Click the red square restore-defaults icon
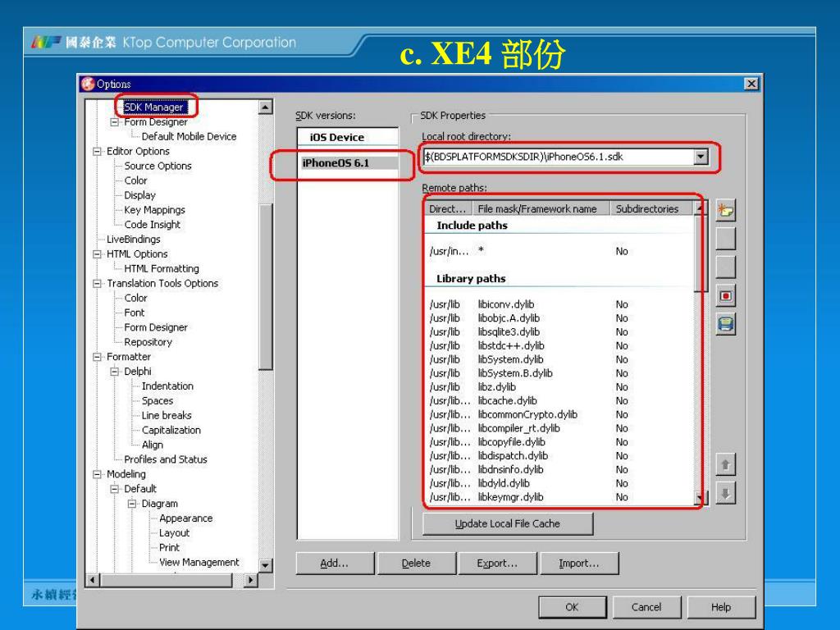 coord(725,295)
